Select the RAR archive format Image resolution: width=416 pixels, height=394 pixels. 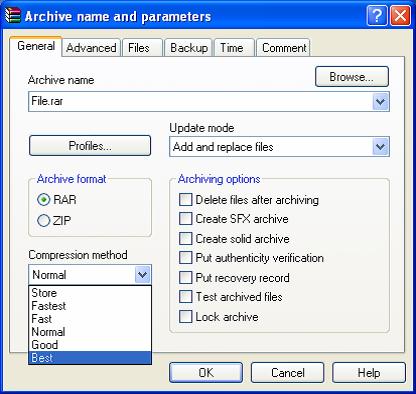click(x=57, y=200)
